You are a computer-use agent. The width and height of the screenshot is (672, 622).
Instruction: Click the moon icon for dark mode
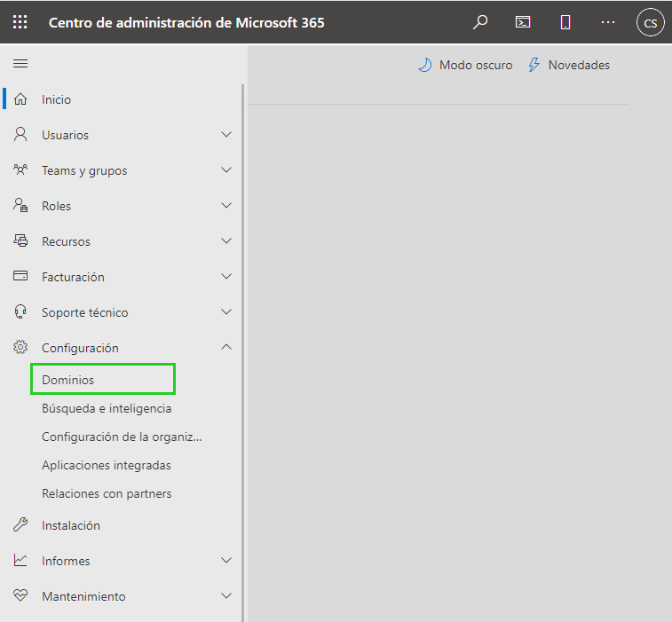tap(424, 65)
